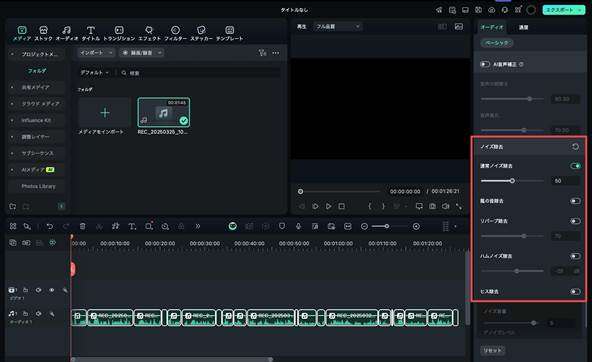Click the audio beat detection icon in timeline toolbar
Screen dimensions: 592x362
115,226
